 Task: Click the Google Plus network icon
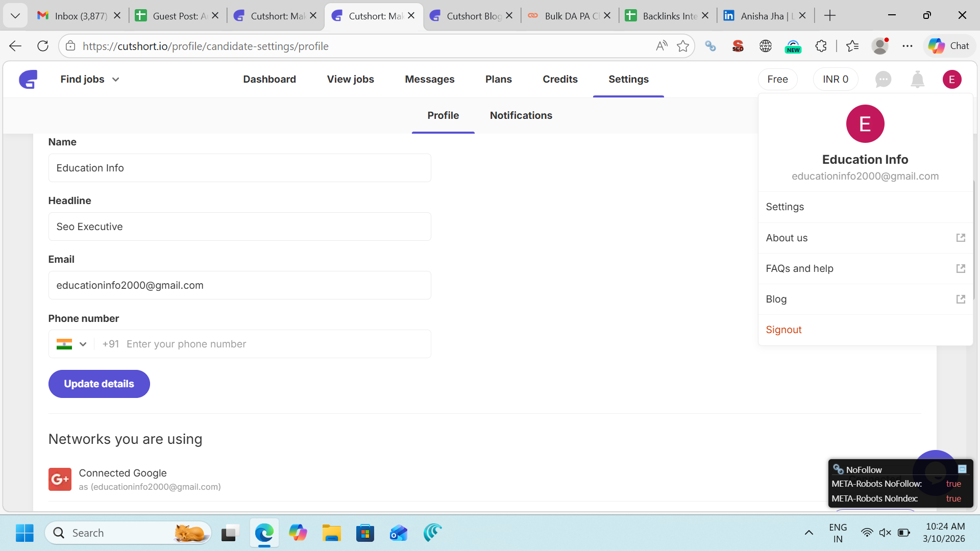[x=60, y=479]
